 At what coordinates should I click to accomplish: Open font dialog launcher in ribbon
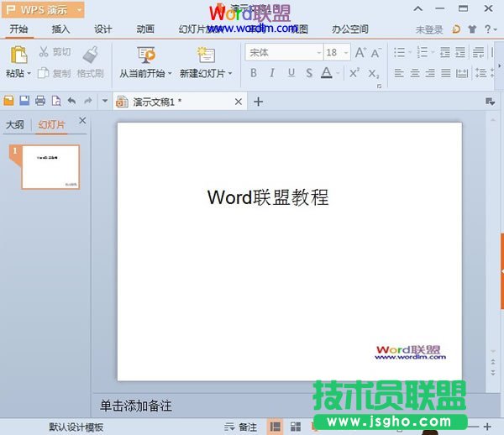(380, 86)
